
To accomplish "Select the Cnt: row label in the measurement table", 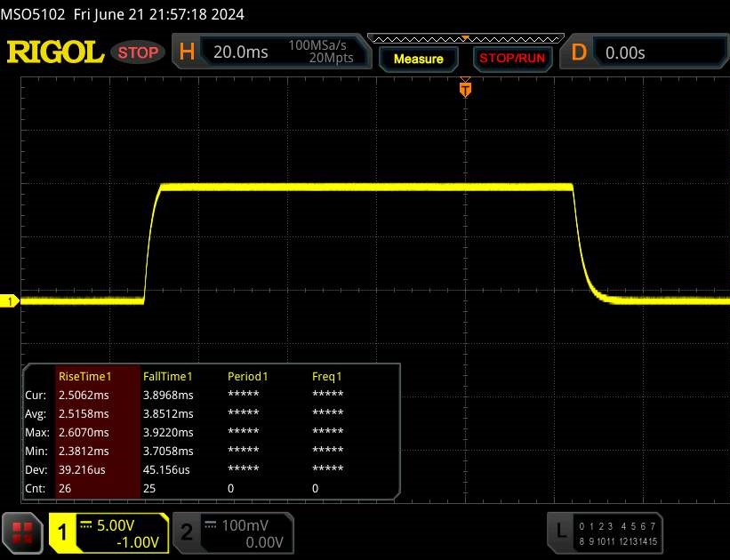I will click(35, 488).
